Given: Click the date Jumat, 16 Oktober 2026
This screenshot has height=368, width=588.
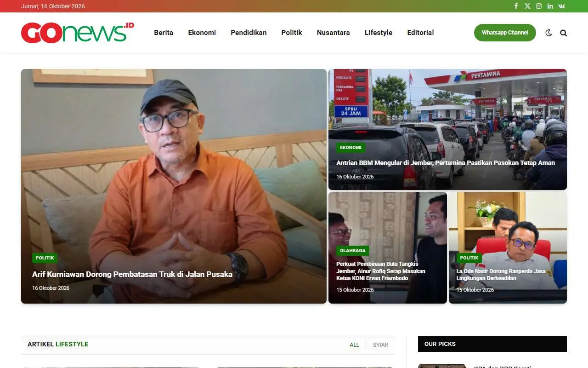Looking at the screenshot, I should 53,6.
